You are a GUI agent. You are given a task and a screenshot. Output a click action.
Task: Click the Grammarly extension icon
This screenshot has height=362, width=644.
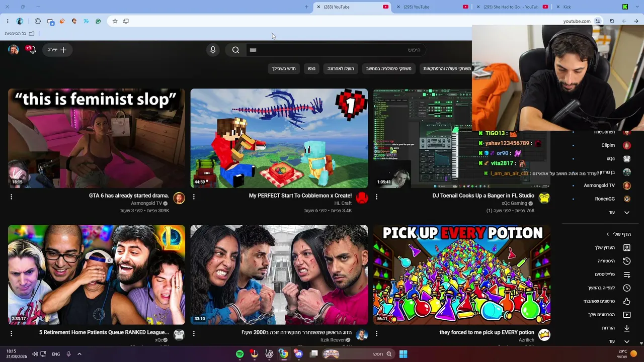coord(98,21)
